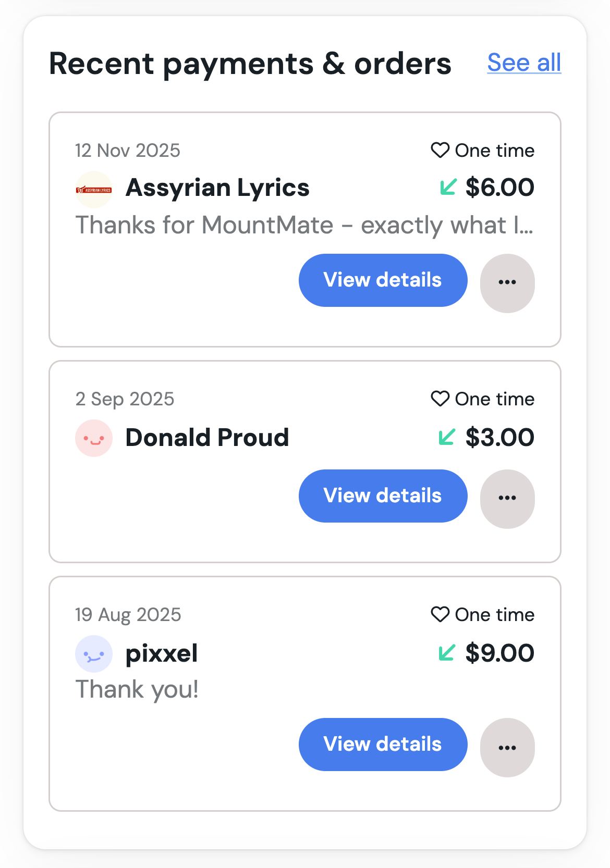Open more options for pixxel payment
610x868 pixels.
pos(507,748)
